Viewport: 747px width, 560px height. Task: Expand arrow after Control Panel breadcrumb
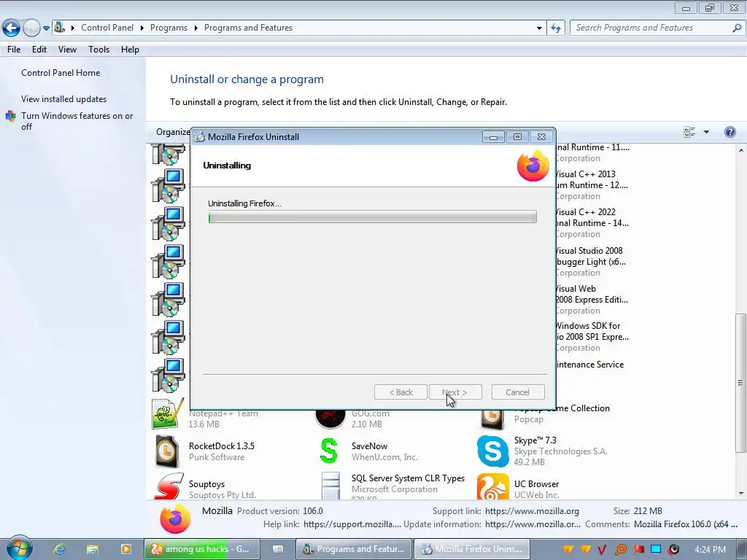click(x=142, y=28)
